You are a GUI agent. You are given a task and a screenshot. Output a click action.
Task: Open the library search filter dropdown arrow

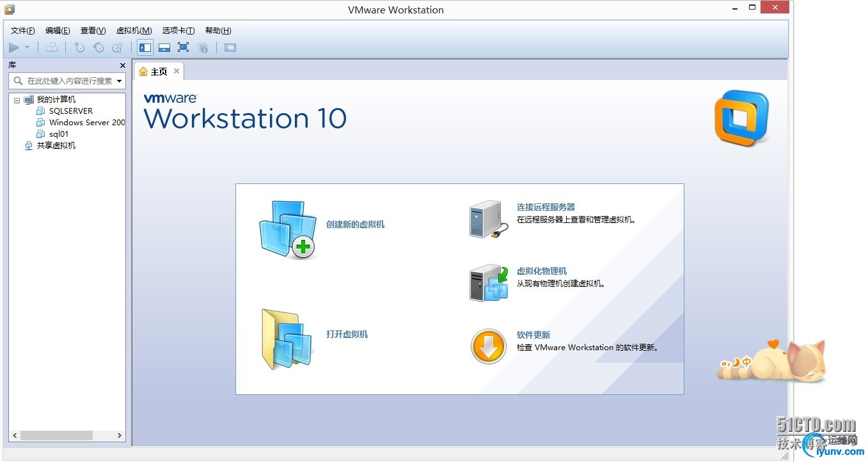(120, 81)
